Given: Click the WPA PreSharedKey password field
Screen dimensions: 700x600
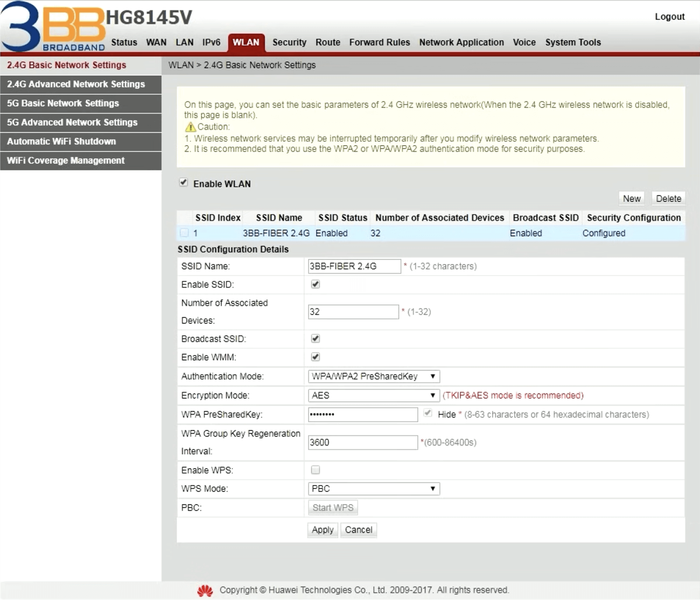Looking at the screenshot, I should (363, 415).
